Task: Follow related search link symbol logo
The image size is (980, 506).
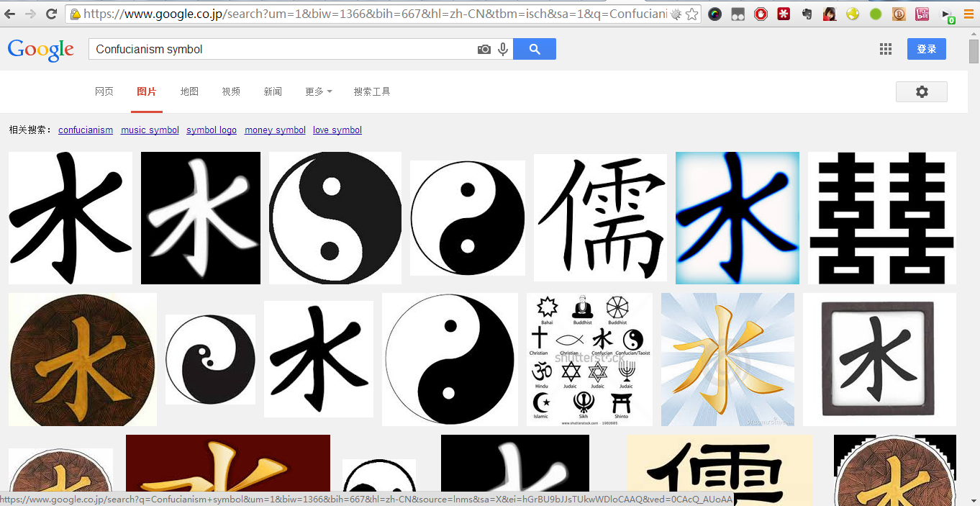Action: pos(212,130)
